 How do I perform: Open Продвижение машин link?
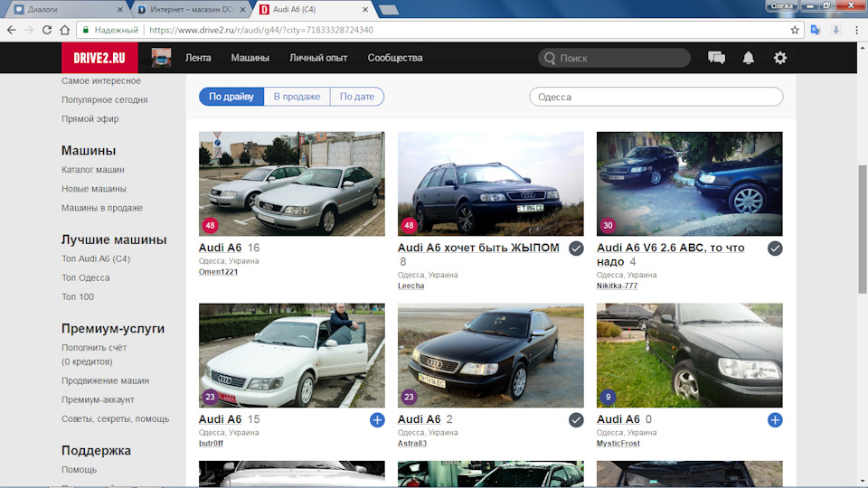pos(105,380)
